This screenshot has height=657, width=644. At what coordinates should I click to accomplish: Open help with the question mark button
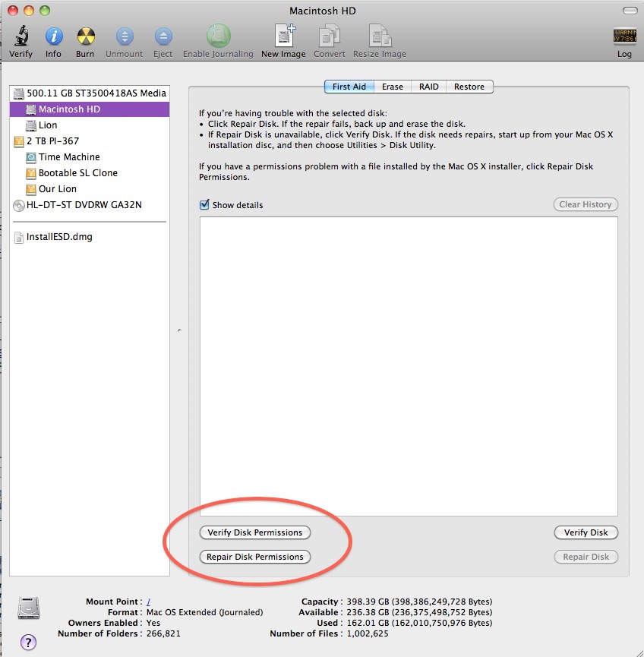click(x=28, y=642)
